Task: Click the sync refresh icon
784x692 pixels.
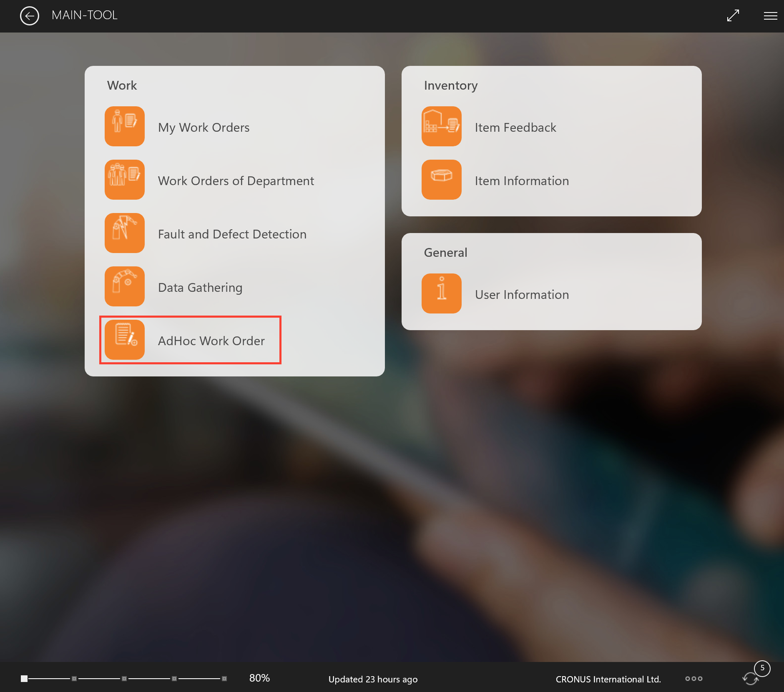Action: [x=750, y=679]
